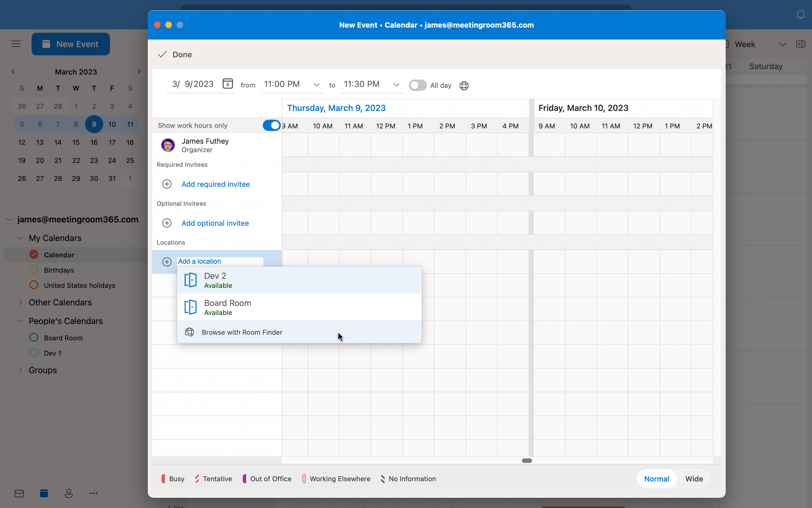Click the globe/timezone icon
Viewport: 812px width, 508px height.
[464, 85]
